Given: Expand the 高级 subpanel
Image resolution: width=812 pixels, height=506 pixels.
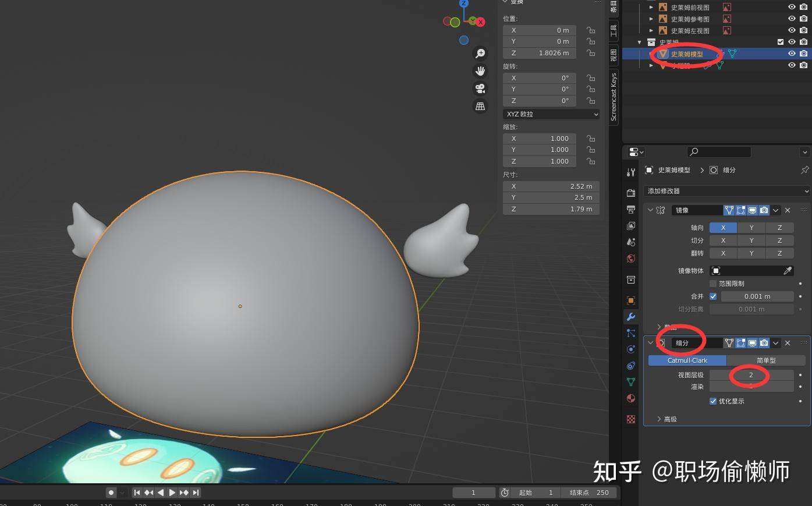Looking at the screenshot, I should 659,419.
